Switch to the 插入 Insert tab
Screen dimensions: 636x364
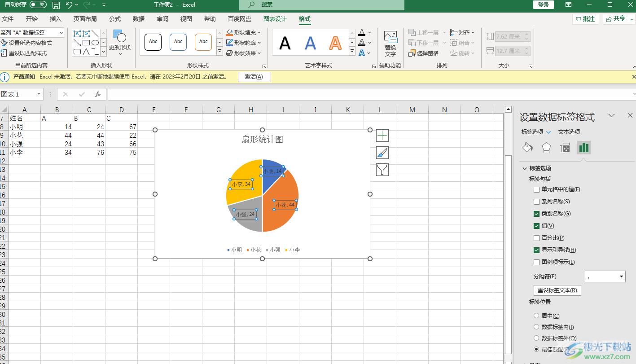[x=56, y=19]
